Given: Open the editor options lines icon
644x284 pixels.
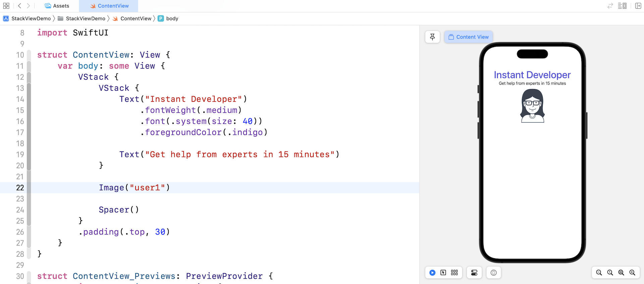Looking at the screenshot, I should (622, 6).
